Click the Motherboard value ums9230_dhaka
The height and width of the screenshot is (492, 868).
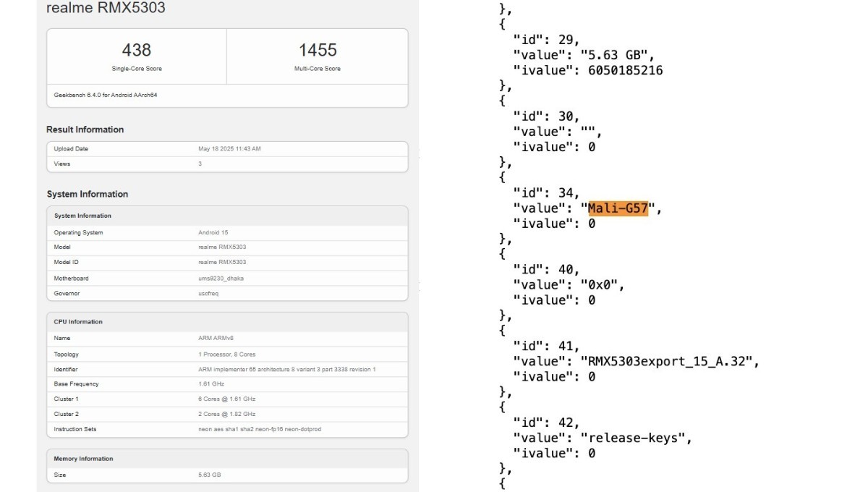click(221, 278)
